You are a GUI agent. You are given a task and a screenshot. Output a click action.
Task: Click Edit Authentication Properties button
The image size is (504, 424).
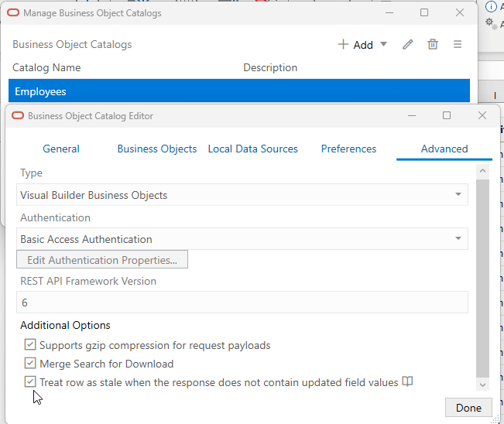102,259
